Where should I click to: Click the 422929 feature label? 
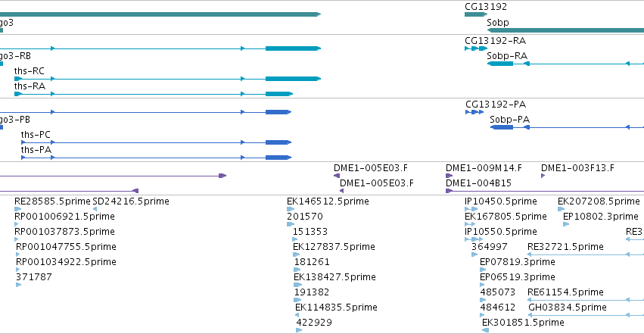pos(314,323)
